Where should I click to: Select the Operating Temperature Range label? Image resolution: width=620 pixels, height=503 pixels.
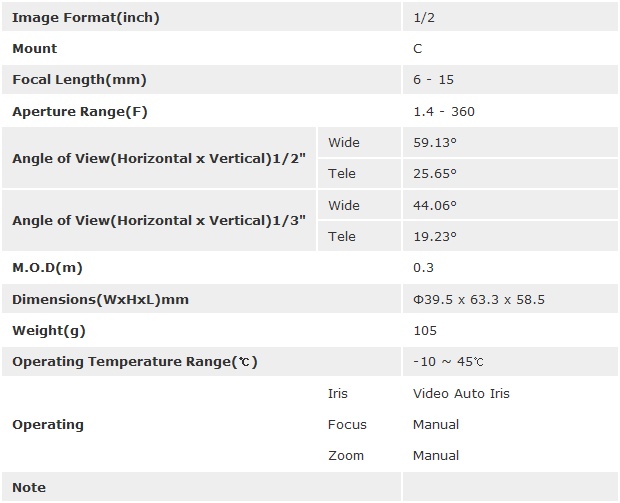click(134, 362)
